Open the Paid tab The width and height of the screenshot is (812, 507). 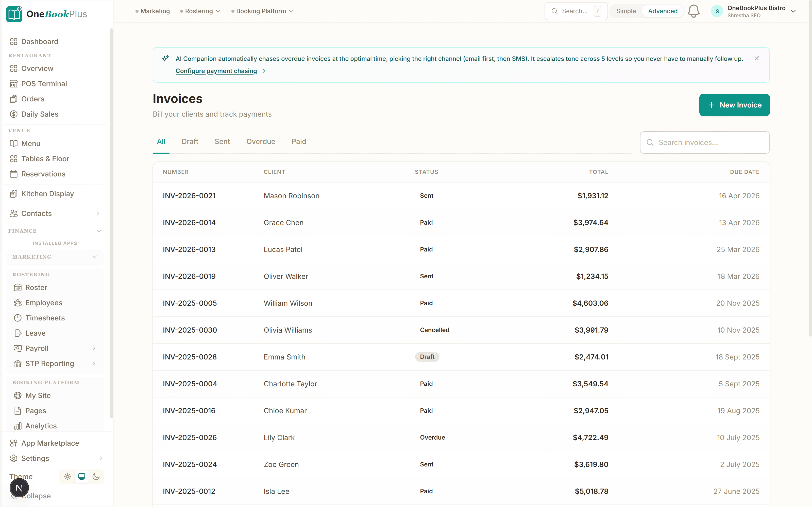point(299,141)
